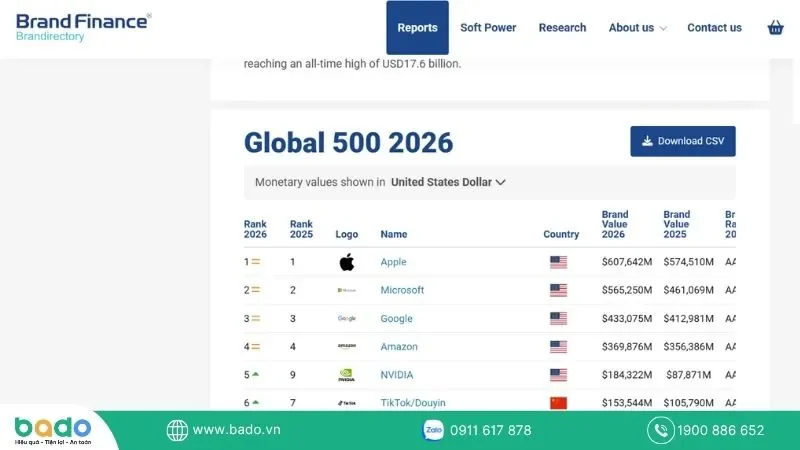
Task: Open the Reports tab
Action: pos(417,28)
